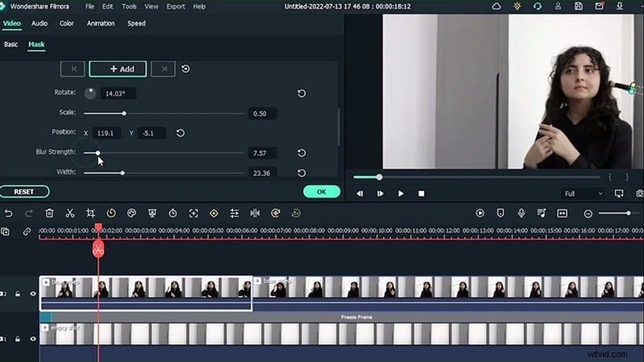
Task: Hide track 2 with the eye icon
Action: coord(33,294)
